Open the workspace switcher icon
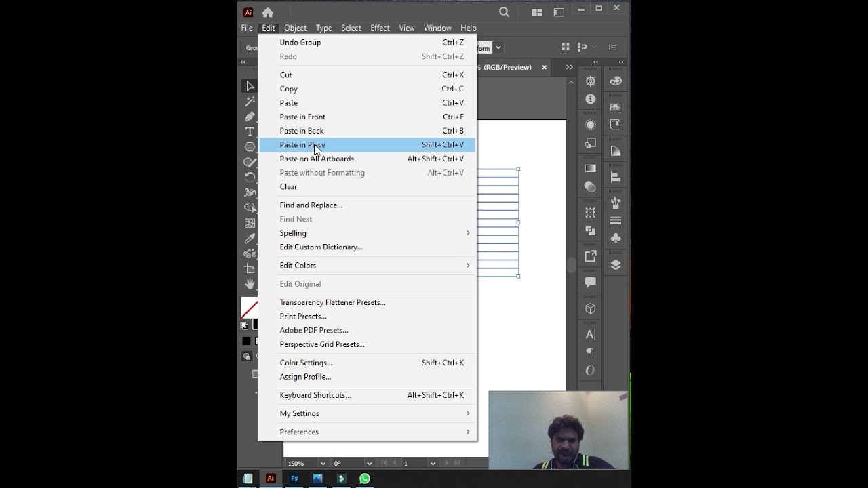 559,12
